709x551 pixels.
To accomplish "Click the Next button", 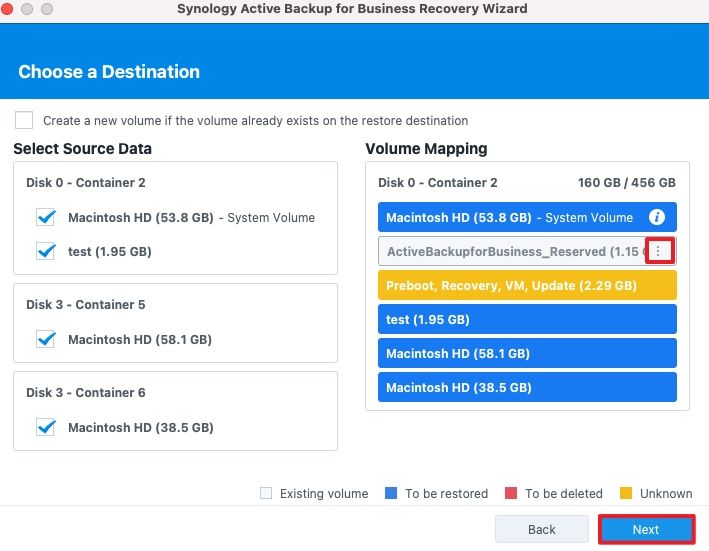I will [x=646, y=529].
